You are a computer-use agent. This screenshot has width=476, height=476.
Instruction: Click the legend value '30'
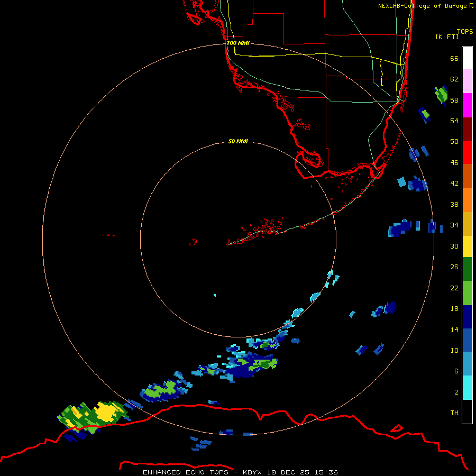pyautogui.click(x=454, y=246)
